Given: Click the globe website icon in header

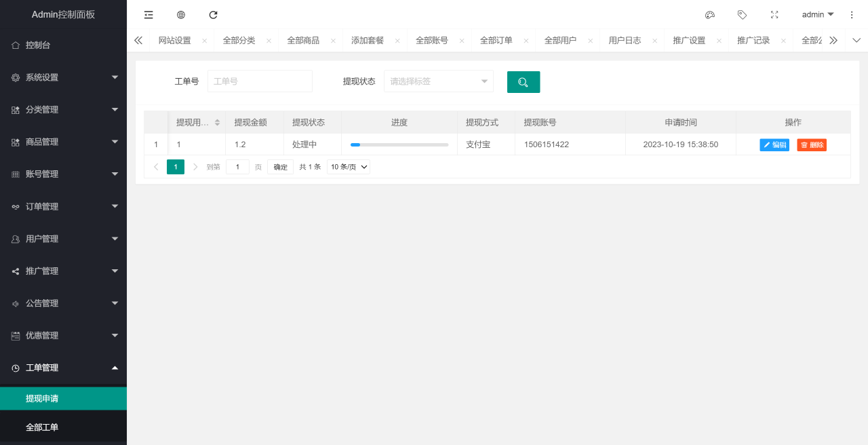Looking at the screenshot, I should click(181, 15).
